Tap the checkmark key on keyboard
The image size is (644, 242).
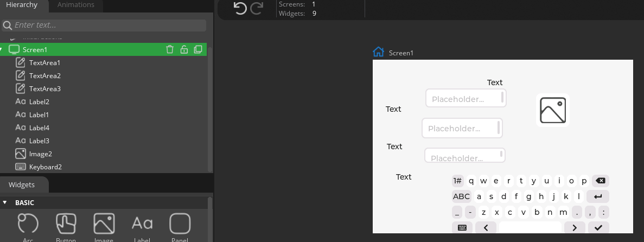(598, 227)
